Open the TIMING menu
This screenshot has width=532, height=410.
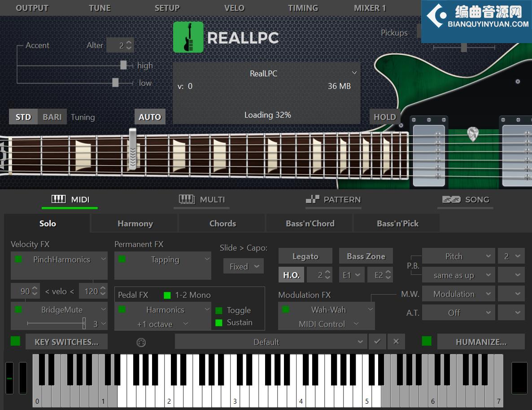303,8
